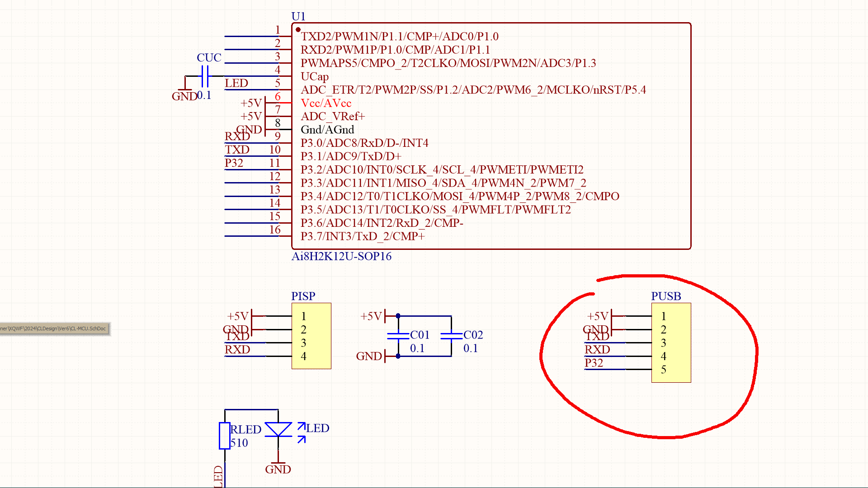Select the Ai8H2K12U-SOP16 part name text
The width and height of the screenshot is (868, 488).
tap(341, 256)
